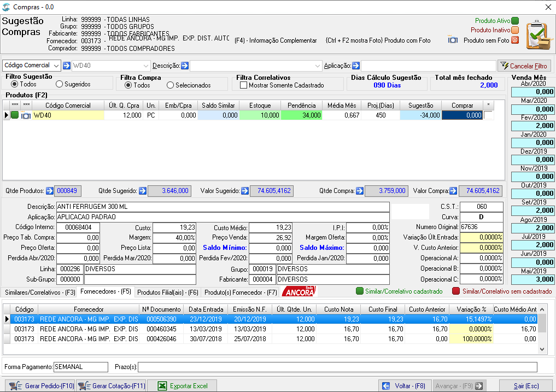Click the Comprar cell for WD40
The image size is (556, 392).
pyautogui.click(x=463, y=115)
